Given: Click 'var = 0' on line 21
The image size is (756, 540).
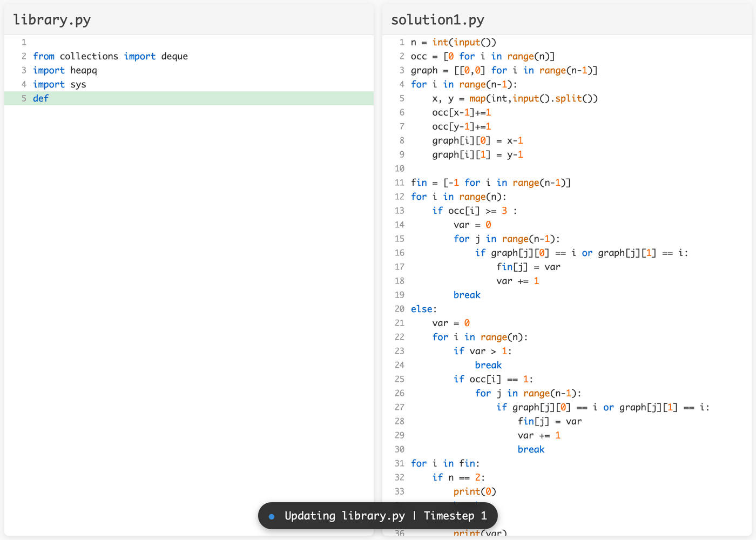Looking at the screenshot, I should pyautogui.click(x=451, y=323).
